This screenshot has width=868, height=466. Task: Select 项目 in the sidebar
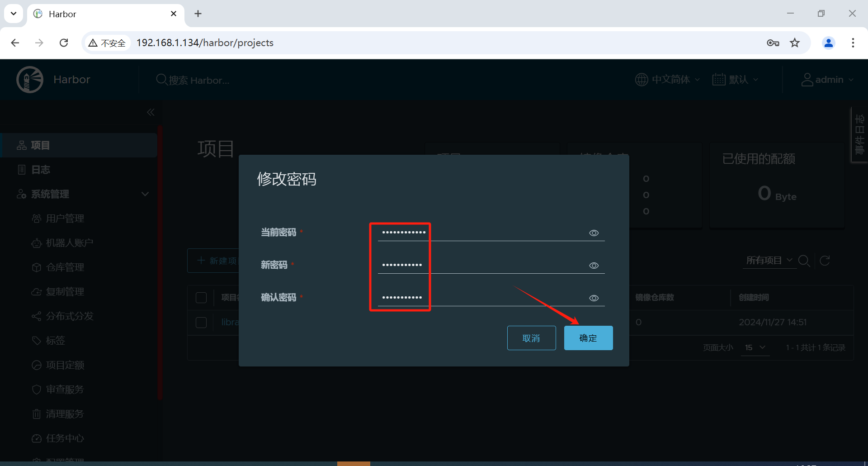(x=79, y=145)
